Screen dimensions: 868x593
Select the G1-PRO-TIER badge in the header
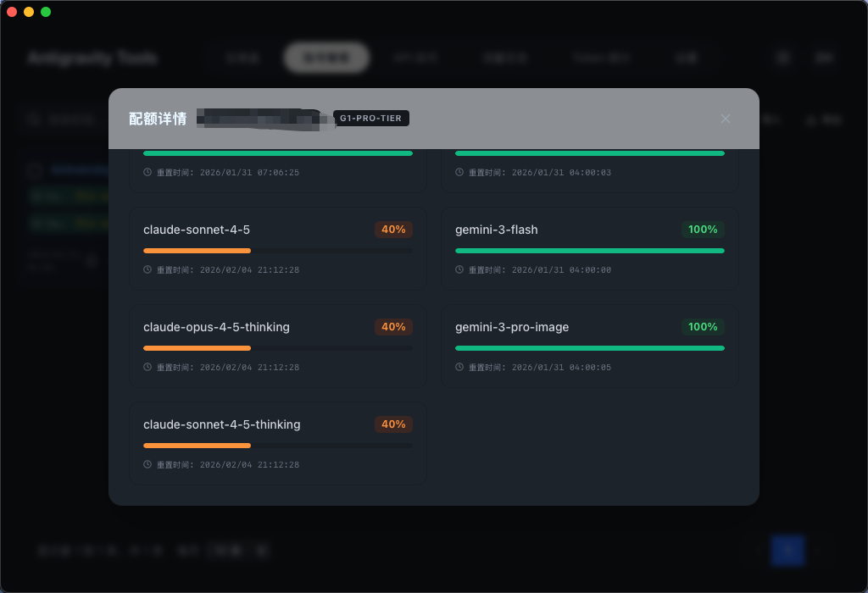pyautogui.click(x=371, y=119)
